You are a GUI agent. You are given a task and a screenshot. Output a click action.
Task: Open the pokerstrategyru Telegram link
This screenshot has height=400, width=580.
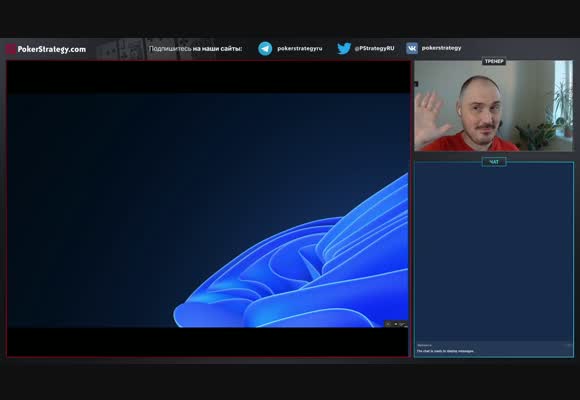[300, 48]
